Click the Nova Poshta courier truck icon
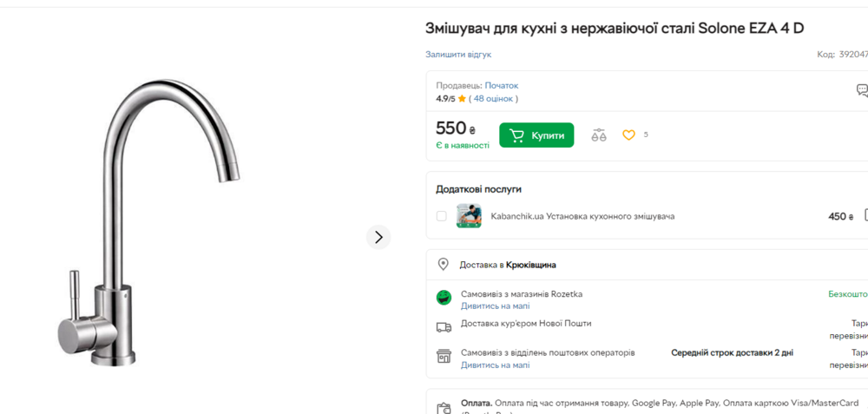 coord(444,327)
